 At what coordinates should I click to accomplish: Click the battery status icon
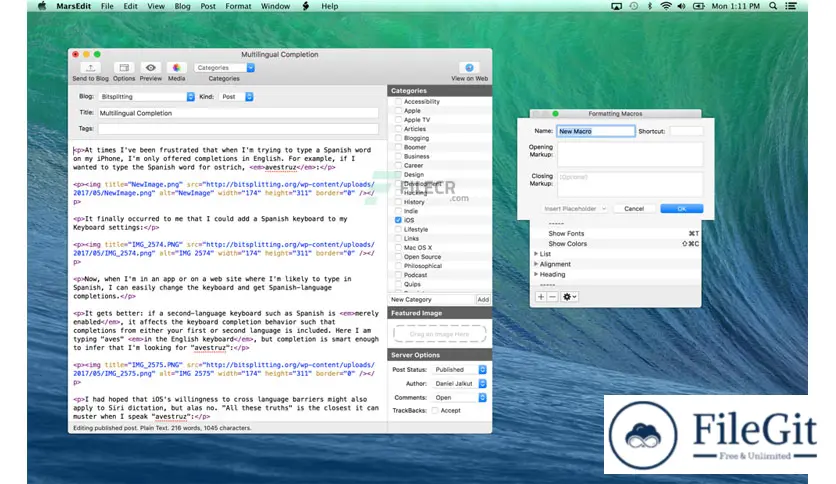698,6
